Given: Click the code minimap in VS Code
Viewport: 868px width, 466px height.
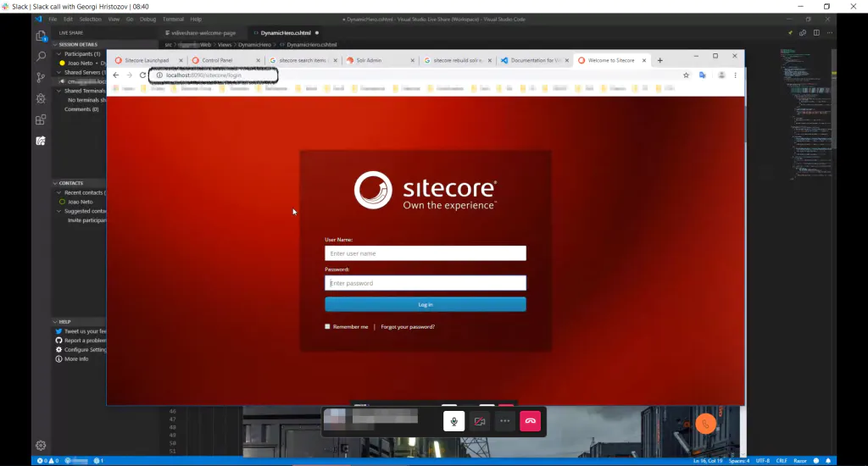Looking at the screenshot, I should pyautogui.click(x=805, y=114).
